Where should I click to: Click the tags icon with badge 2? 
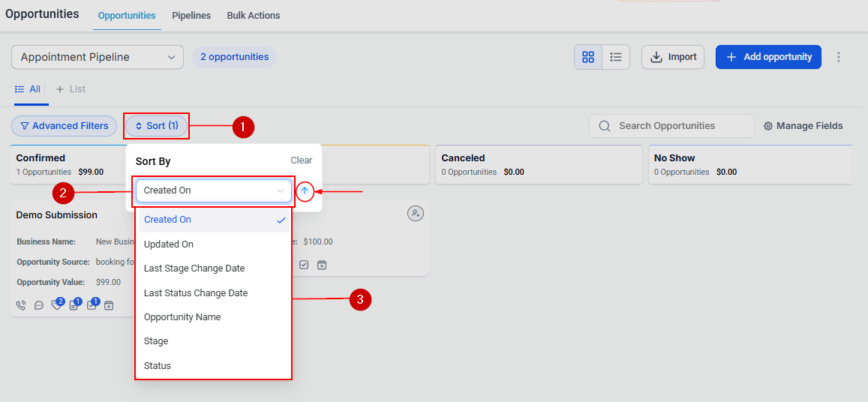coord(56,305)
